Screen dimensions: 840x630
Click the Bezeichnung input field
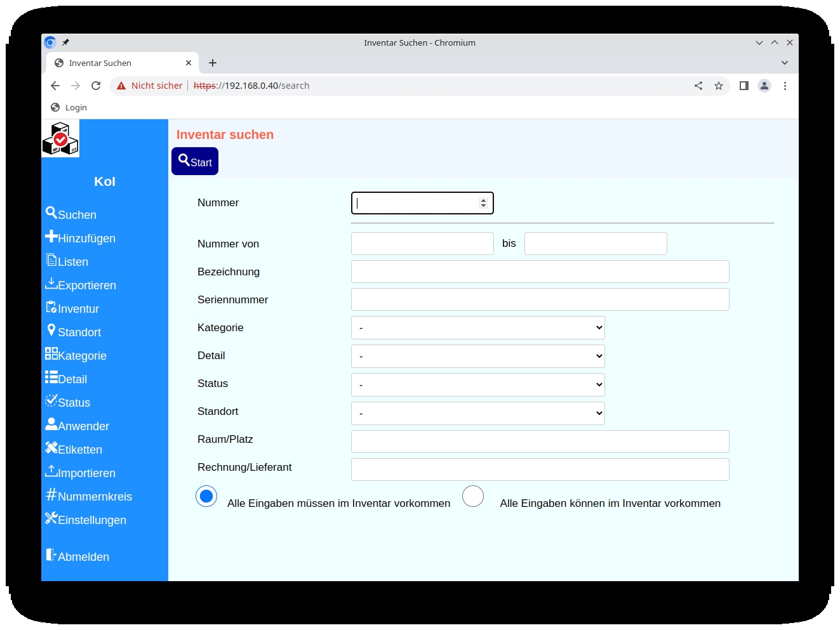tap(540, 272)
